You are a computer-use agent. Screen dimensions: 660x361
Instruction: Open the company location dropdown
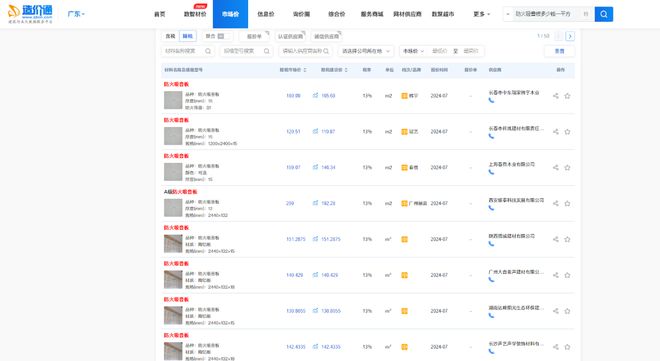tap(366, 51)
